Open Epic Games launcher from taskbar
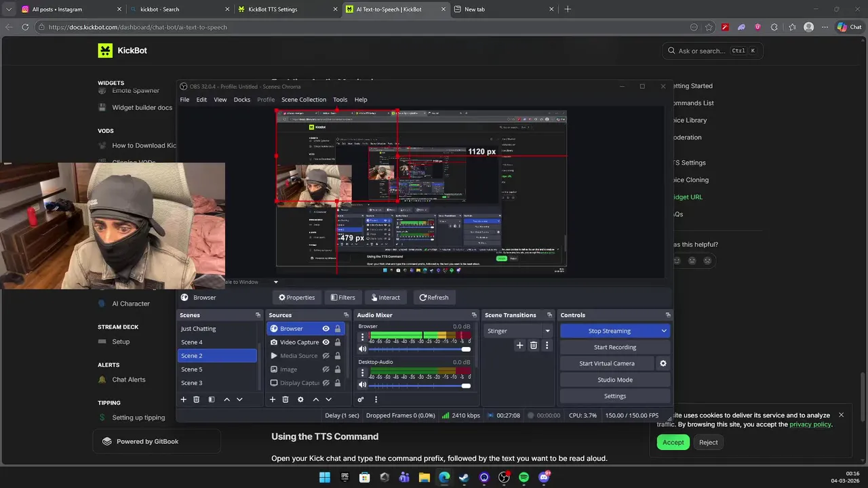Image resolution: width=868 pixels, height=488 pixels. pos(344,477)
